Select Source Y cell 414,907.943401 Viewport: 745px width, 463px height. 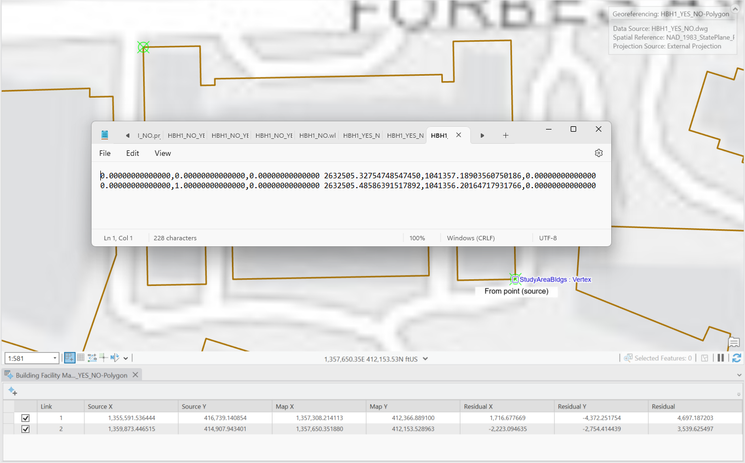[226, 429]
